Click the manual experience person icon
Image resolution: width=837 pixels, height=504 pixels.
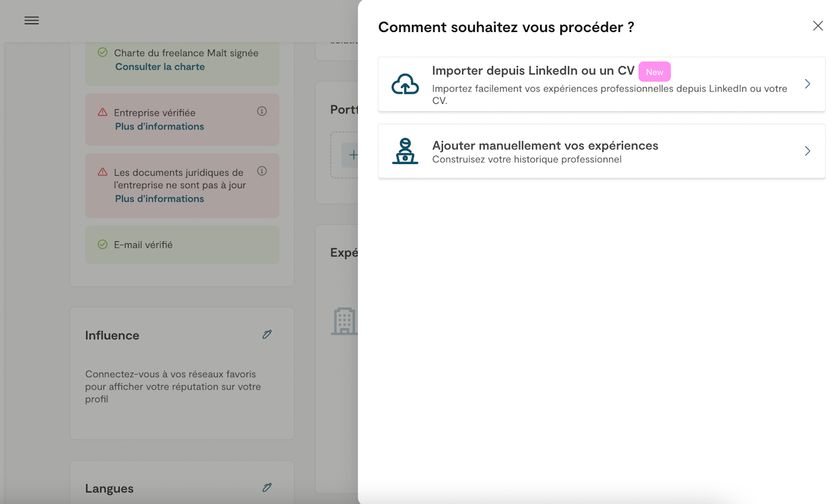(x=405, y=151)
